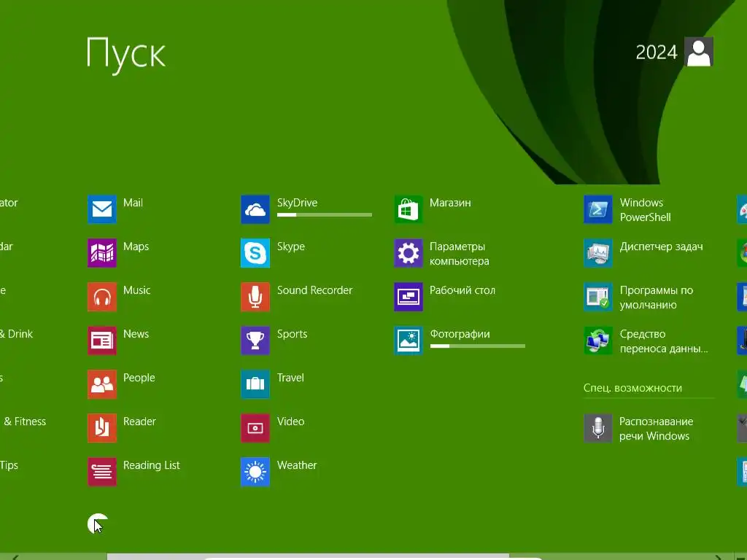Click the Maps label text
The height and width of the screenshot is (560, 747).
pos(136,246)
